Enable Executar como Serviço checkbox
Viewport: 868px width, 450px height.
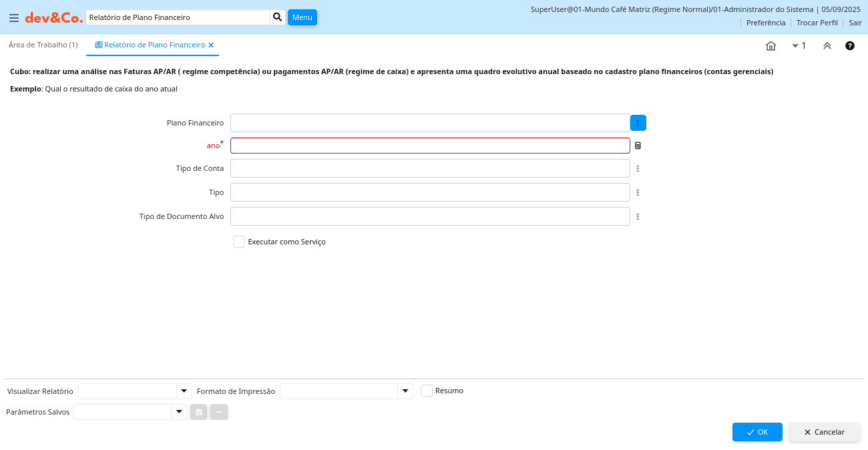coord(239,242)
